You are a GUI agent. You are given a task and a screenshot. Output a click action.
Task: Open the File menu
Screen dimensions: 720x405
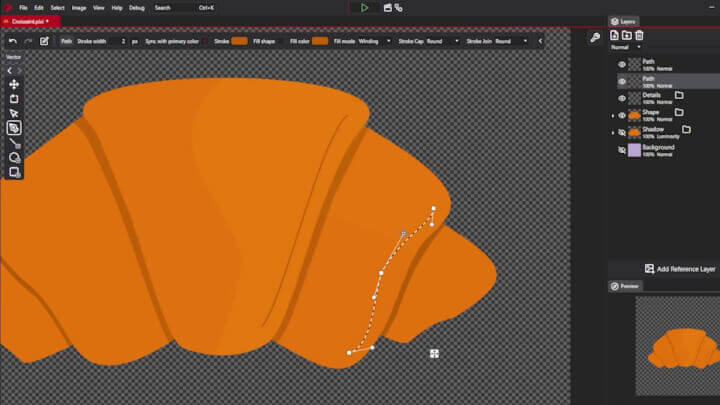pos(23,8)
